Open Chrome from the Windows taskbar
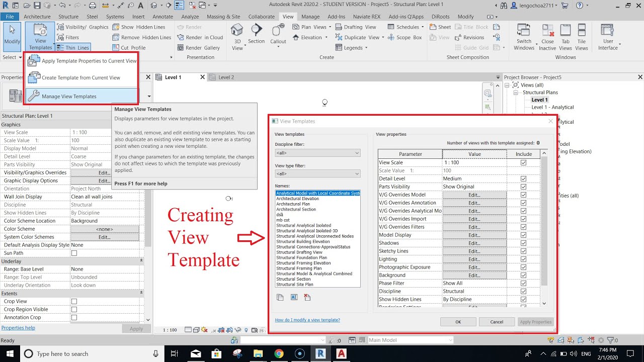The image size is (644, 362). [279, 354]
